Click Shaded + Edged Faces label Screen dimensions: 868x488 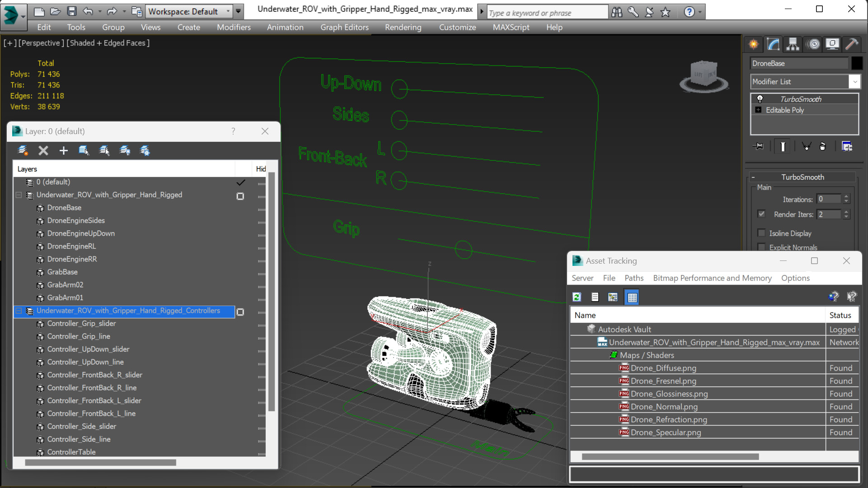click(108, 43)
